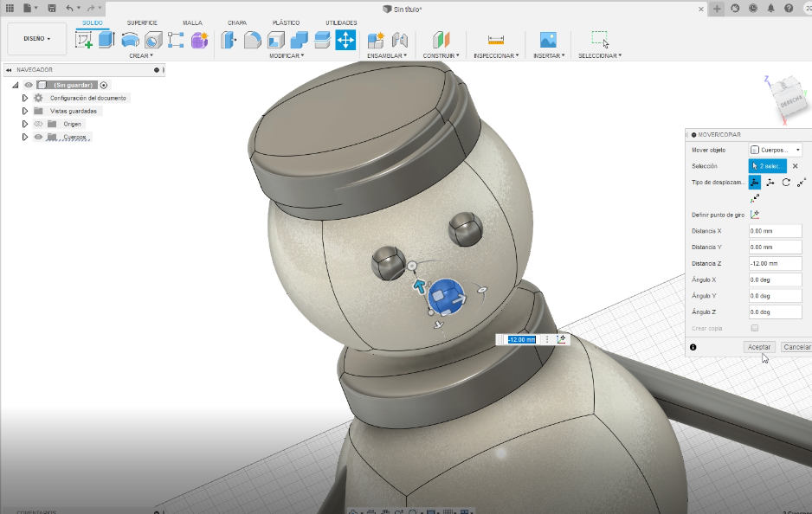This screenshot has height=514, width=812.
Task: Choose the Rotate displacement type icon
Action: [786, 183]
